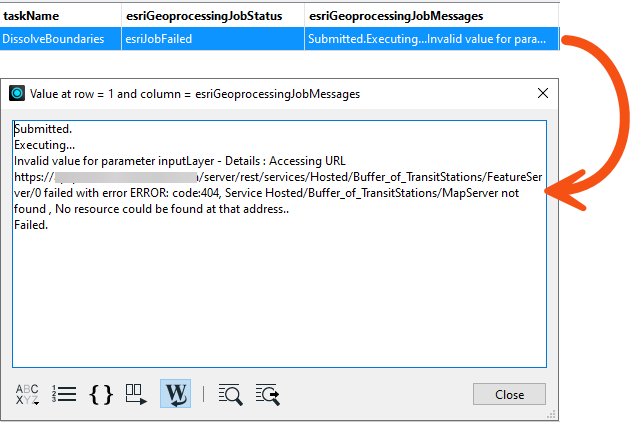The height and width of the screenshot is (422, 630).
Task: Click the column layout arrow icon
Action: 136,394
